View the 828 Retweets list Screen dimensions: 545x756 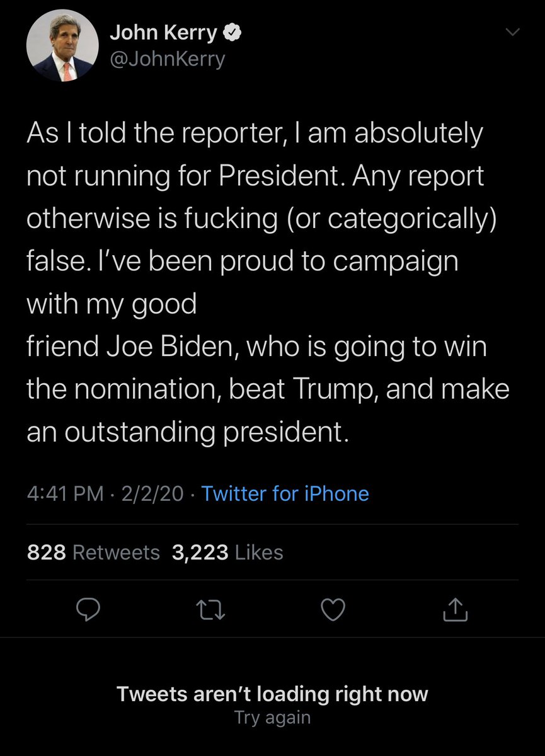click(x=93, y=553)
